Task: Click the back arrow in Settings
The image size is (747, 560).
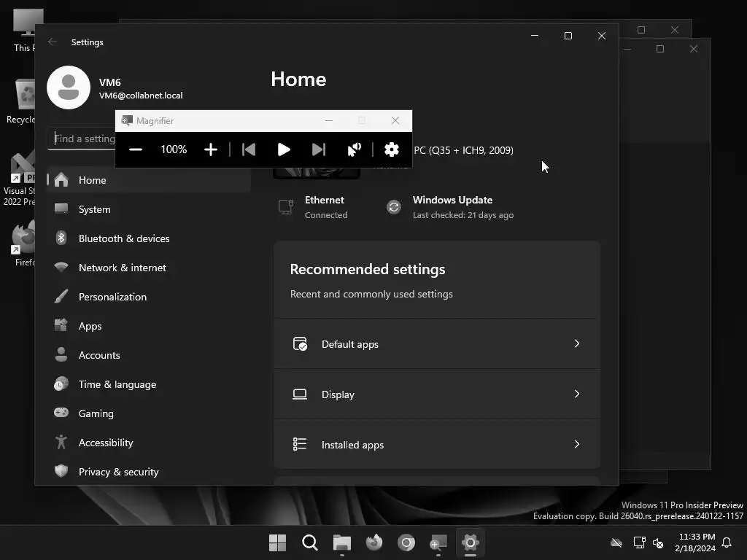Action: 53,42
